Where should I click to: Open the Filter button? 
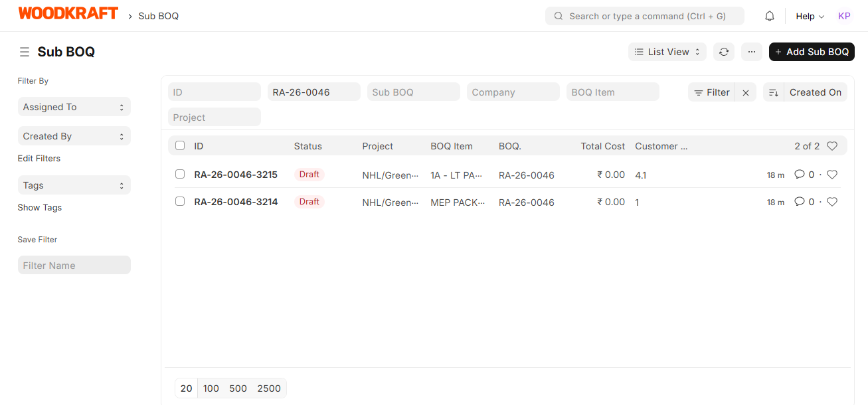coord(712,93)
